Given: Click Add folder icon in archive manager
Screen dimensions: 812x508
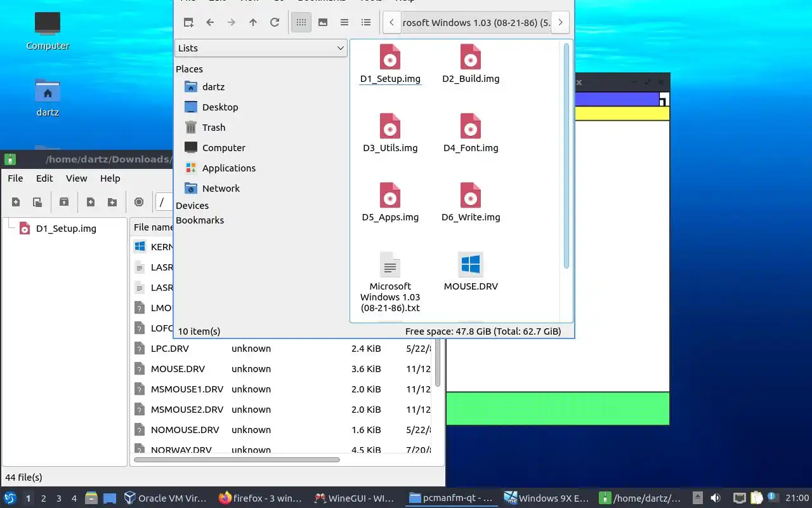Looking at the screenshot, I should (x=112, y=202).
